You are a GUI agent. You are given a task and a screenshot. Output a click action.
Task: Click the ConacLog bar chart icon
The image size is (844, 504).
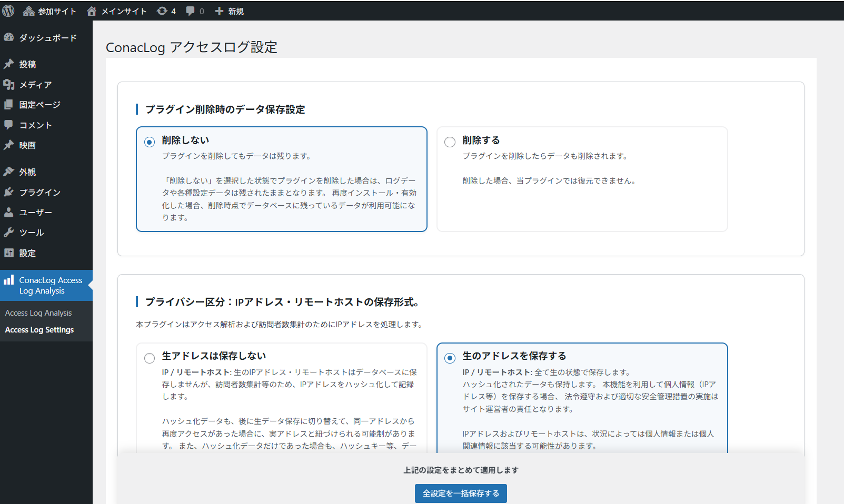click(x=8, y=279)
